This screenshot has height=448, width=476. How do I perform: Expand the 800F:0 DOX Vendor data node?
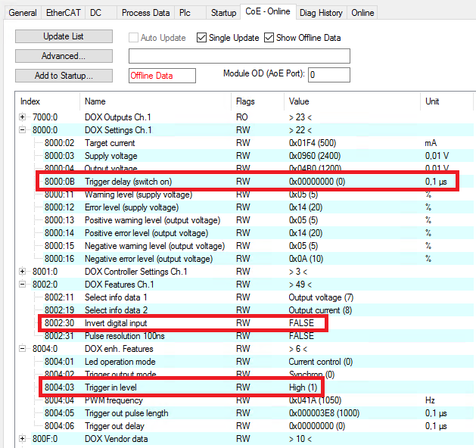coord(22,439)
